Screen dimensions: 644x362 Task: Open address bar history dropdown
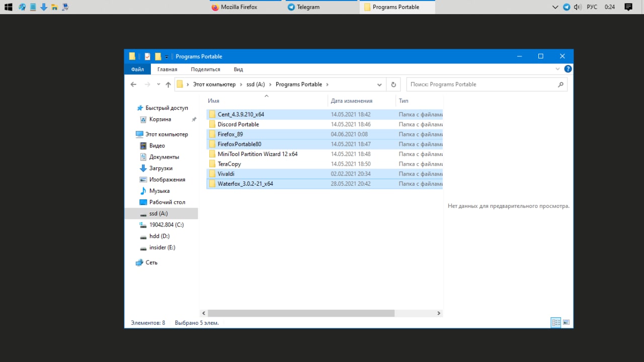tap(379, 85)
